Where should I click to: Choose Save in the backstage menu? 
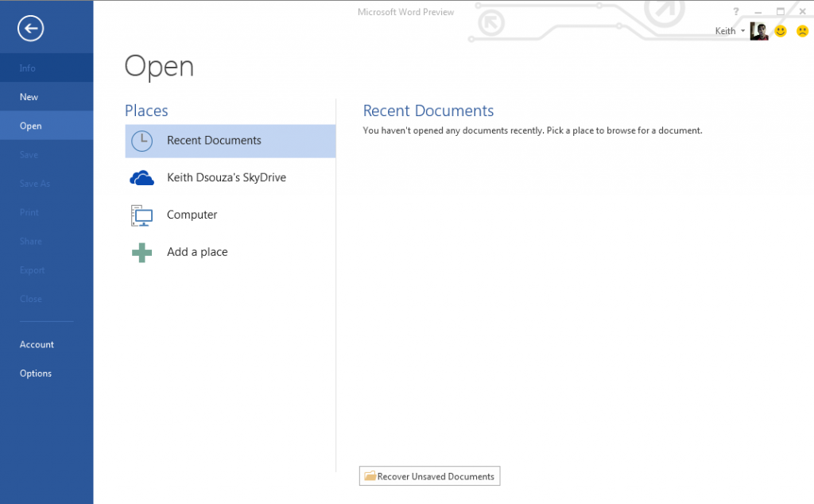click(47, 154)
